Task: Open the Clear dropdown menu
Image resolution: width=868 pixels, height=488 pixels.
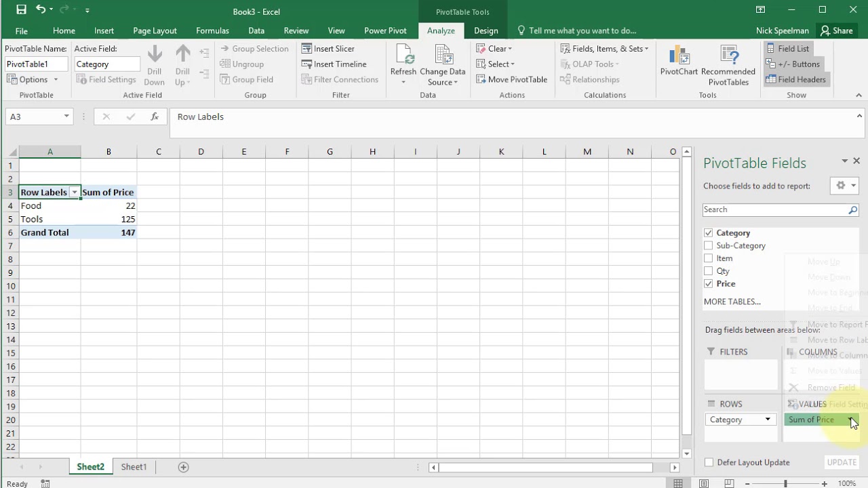Action: point(494,49)
